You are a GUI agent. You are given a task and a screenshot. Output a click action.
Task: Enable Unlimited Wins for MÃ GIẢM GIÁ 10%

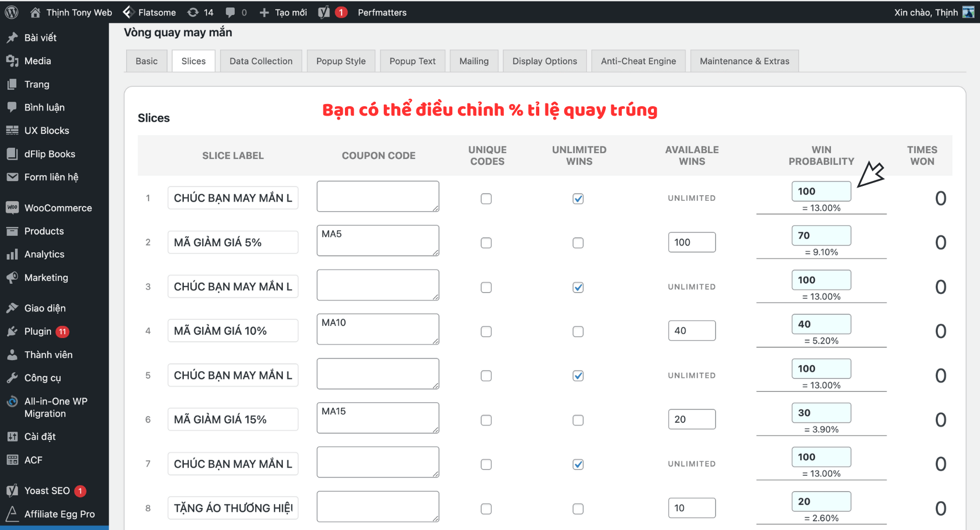coord(578,331)
